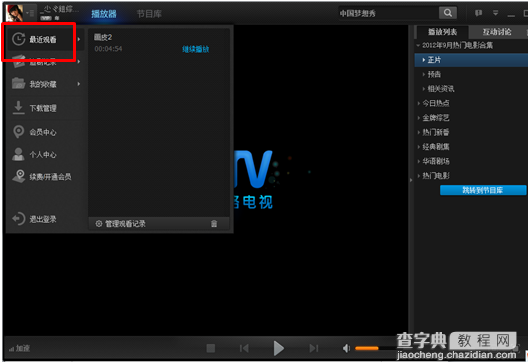
Task: Click the gear icon beside 管理观看记录
Action: (x=99, y=224)
